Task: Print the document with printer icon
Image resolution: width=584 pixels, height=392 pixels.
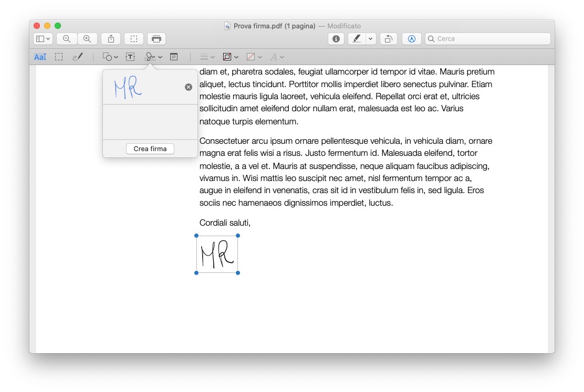Action: [157, 39]
